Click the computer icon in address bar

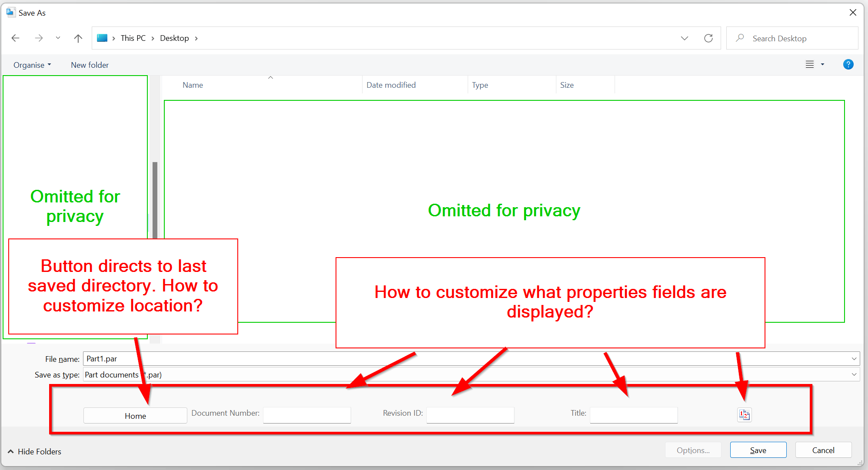(x=102, y=38)
